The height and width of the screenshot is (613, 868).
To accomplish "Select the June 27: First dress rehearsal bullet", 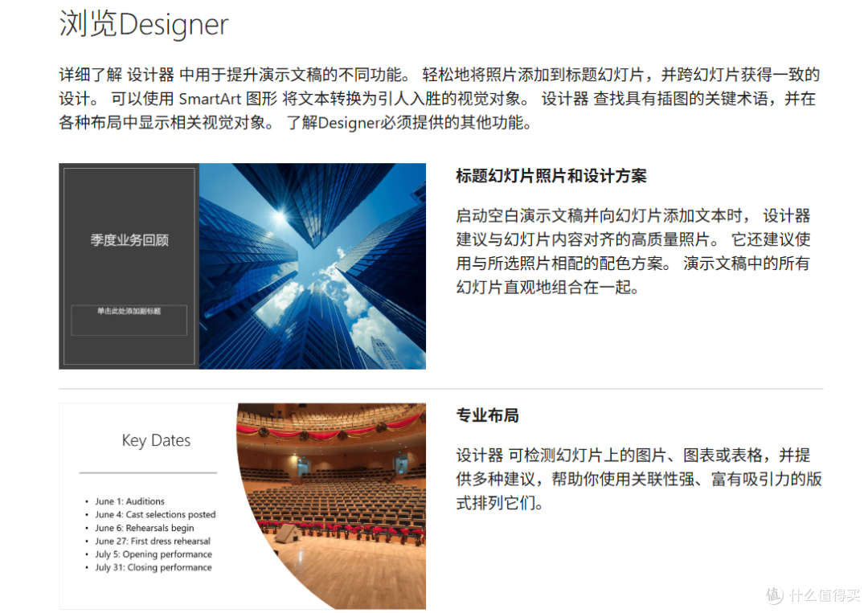I will (x=153, y=541).
